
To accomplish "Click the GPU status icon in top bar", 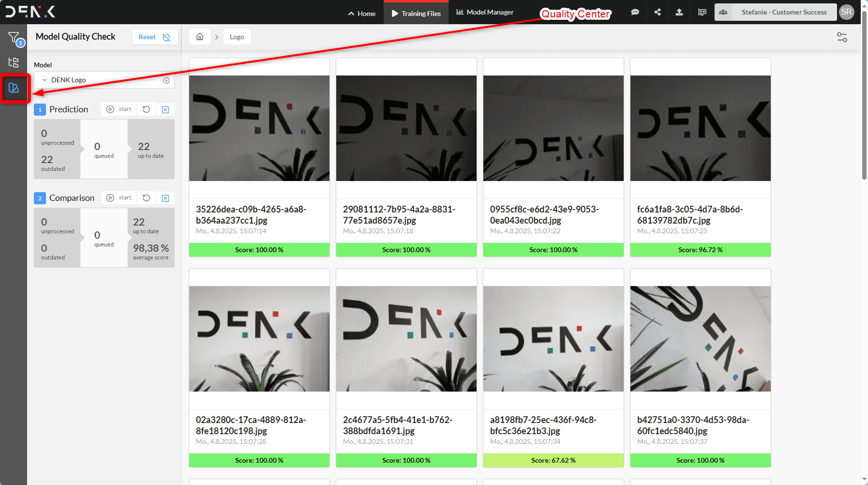I will point(702,12).
